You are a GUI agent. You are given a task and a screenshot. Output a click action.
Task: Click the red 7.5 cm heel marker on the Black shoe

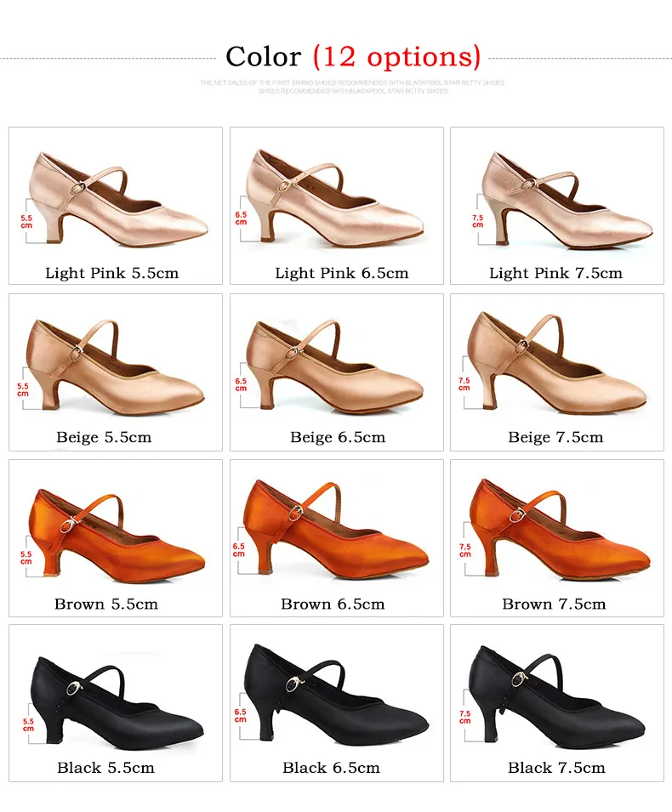tap(465, 718)
